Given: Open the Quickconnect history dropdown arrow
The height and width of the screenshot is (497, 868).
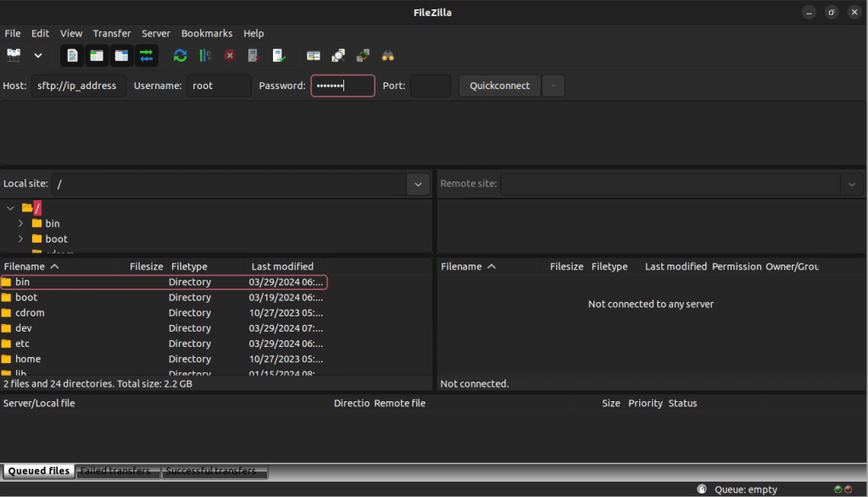Looking at the screenshot, I should 554,86.
